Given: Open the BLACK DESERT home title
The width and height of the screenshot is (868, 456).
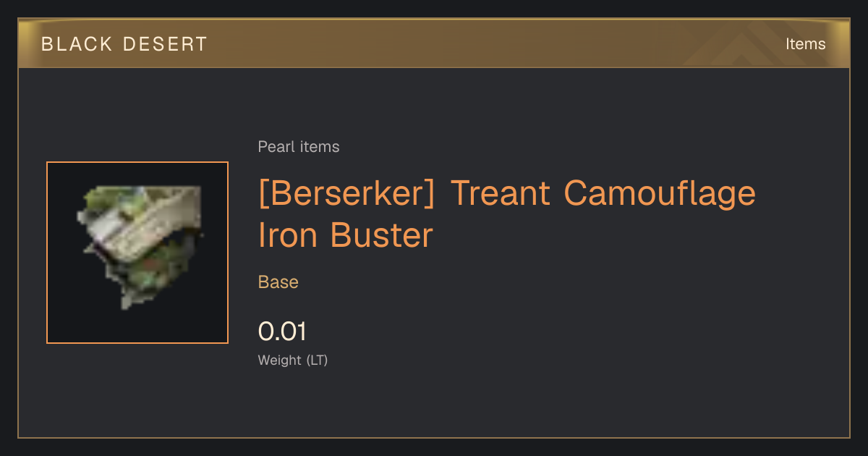Looking at the screenshot, I should tap(124, 44).
